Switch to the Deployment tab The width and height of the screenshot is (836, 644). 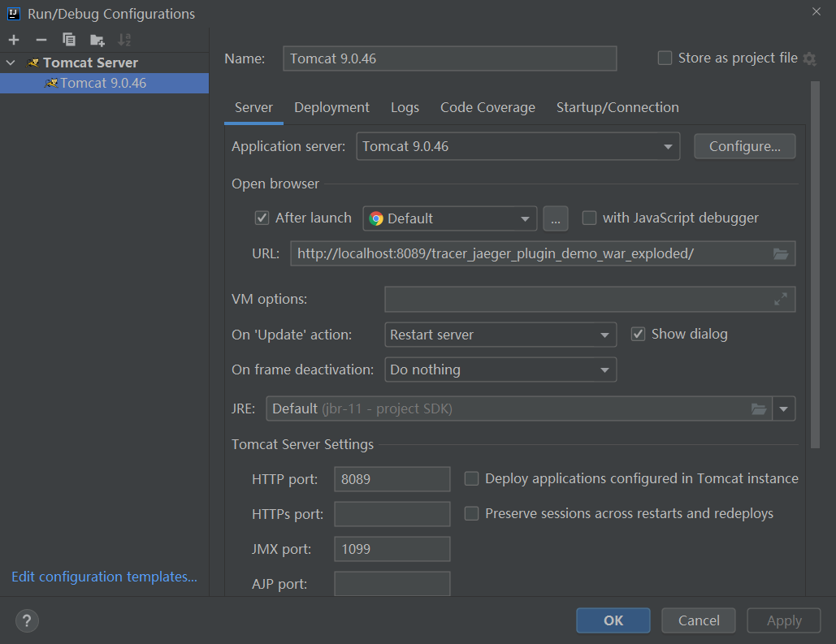331,108
